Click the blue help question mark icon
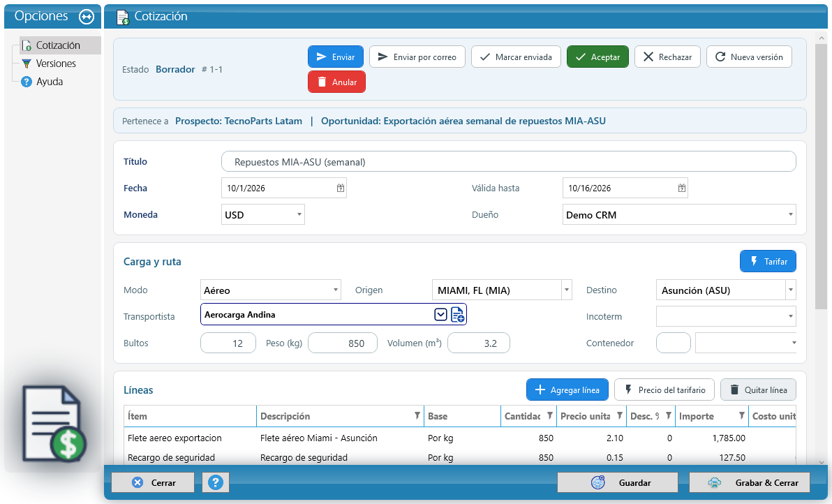 click(x=216, y=482)
